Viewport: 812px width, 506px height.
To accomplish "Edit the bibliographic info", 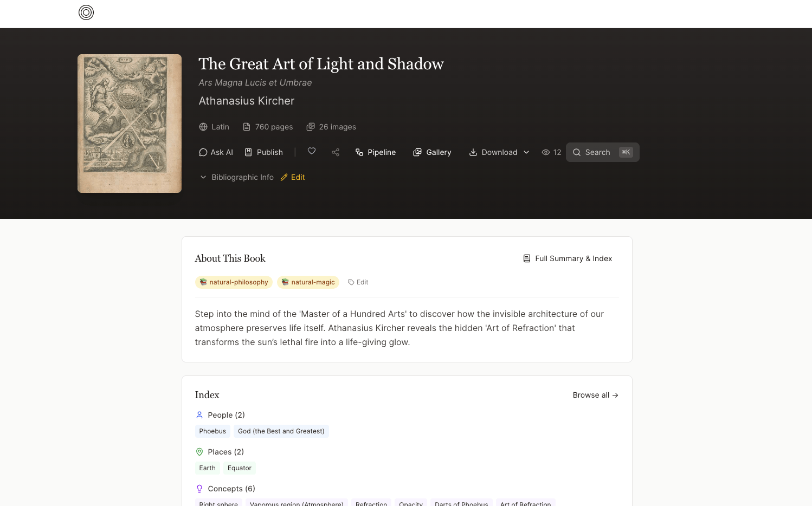I will (x=292, y=177).
